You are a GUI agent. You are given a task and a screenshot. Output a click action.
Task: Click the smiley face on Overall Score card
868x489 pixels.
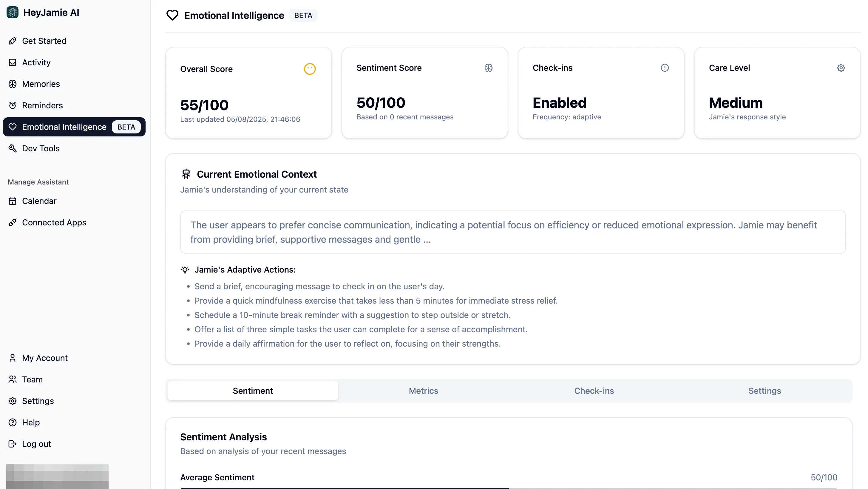[x=310, y=69]
